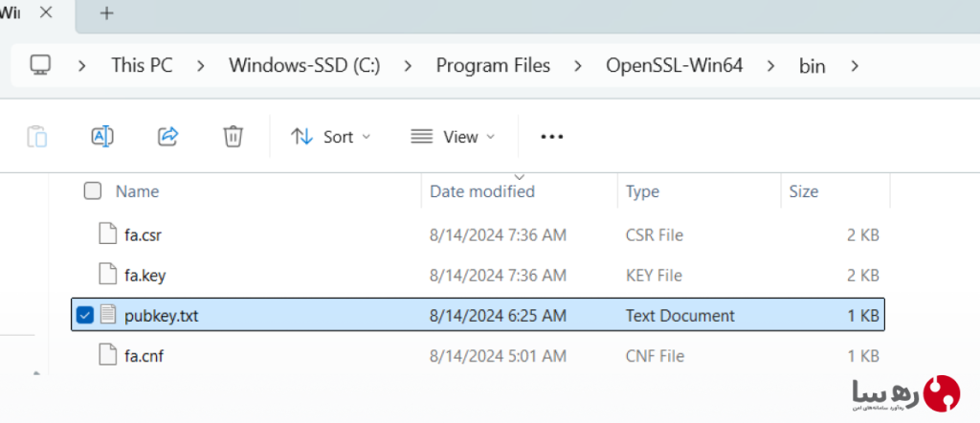Image resolution: width=980 pixels, height=423 pixels.
Task: Expand the chevron after OpenSSL-Win64
Action: 771,66
